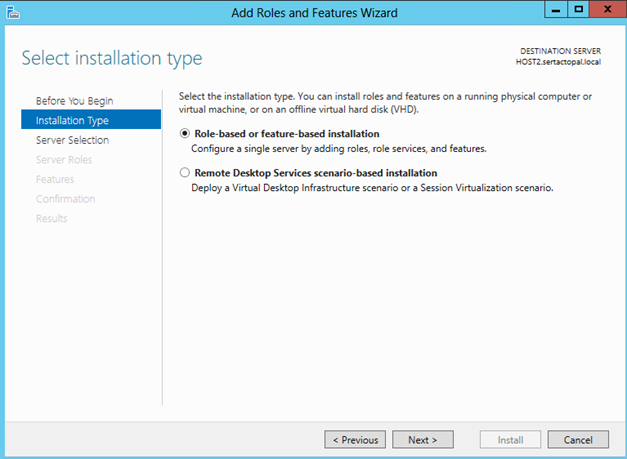Screen dimensions: 627x459
Task: Click the Results step in the sidebar
Action: pyautogui.click(x=51, y=218)
